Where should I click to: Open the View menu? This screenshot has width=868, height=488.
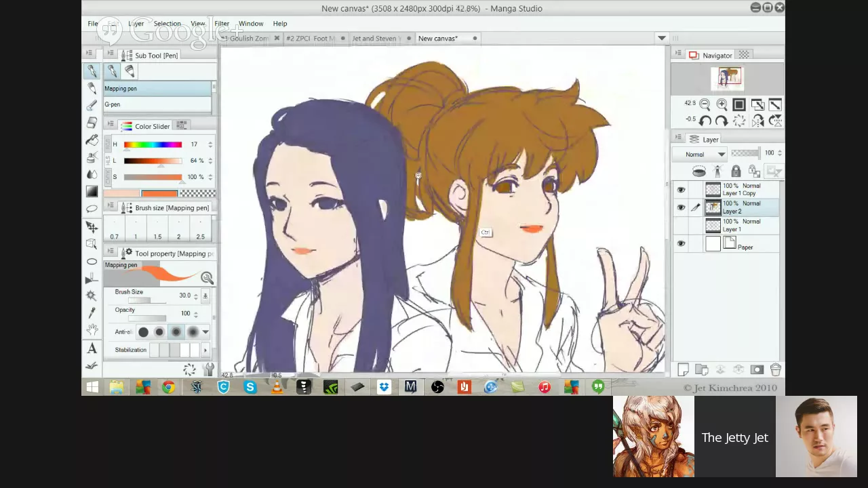click(197, 24)
